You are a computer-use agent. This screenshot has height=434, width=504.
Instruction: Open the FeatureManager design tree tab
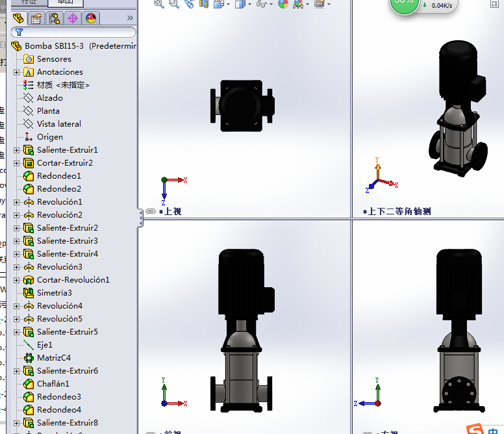18,18
